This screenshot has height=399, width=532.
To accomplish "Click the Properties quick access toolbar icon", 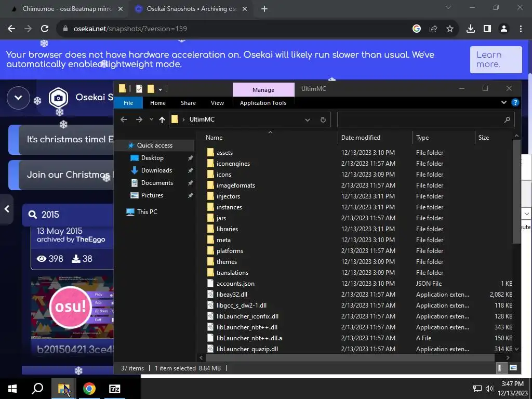I will coord(139,89).
